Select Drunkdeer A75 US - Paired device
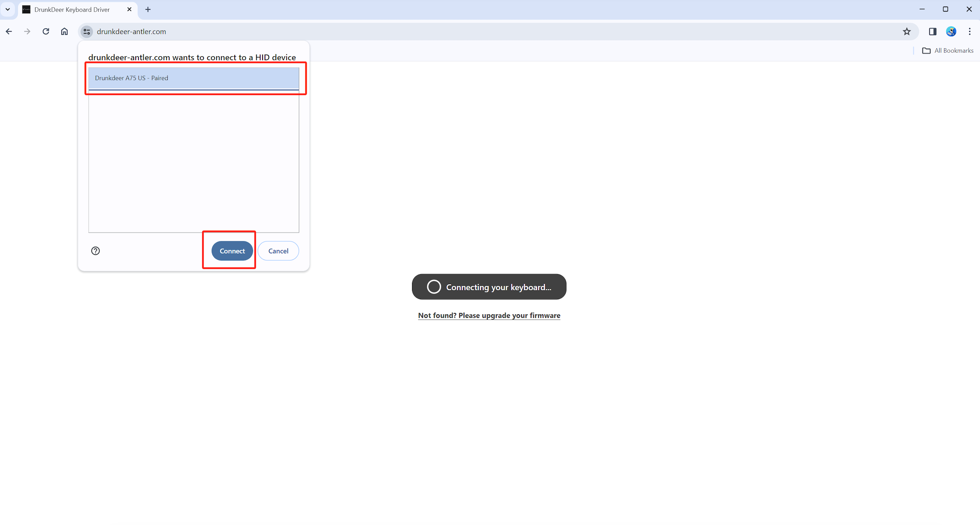 194,78
